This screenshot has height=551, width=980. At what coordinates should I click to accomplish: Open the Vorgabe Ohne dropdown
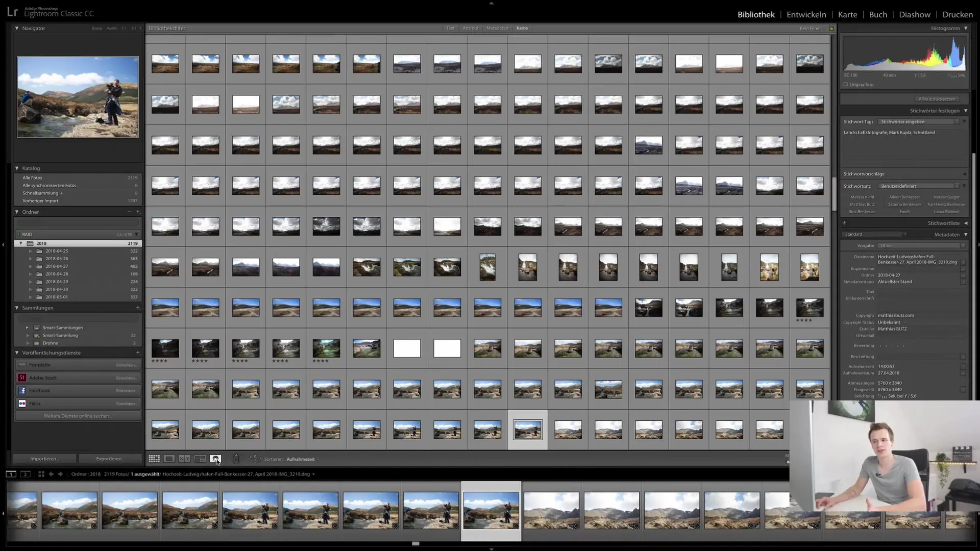pos(922,245)
